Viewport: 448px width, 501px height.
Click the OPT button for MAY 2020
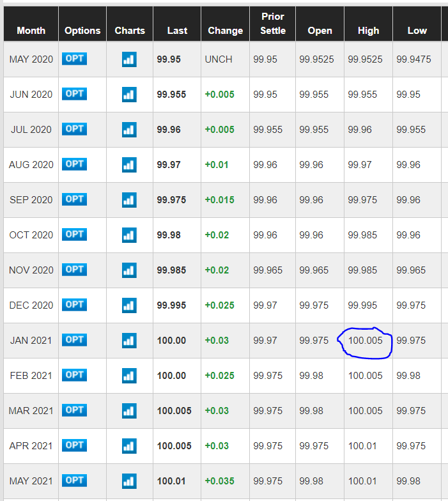pos(74,59)
